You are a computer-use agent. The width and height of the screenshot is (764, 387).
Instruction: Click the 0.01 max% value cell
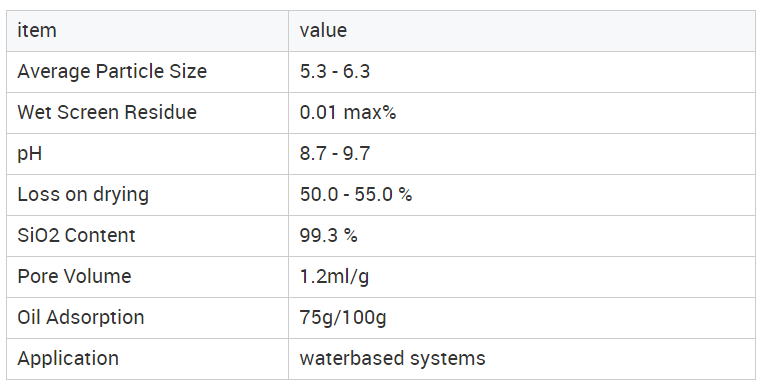[x=522, y=113]
